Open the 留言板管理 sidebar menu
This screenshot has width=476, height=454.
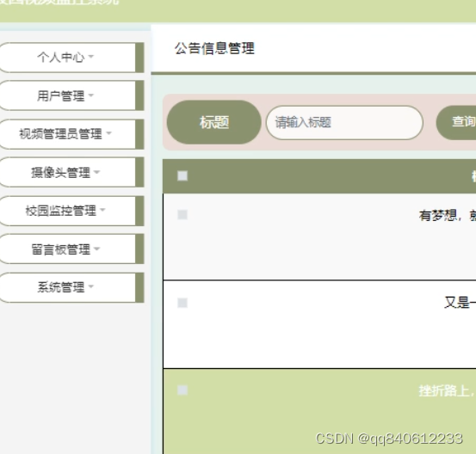coord(71,249)
